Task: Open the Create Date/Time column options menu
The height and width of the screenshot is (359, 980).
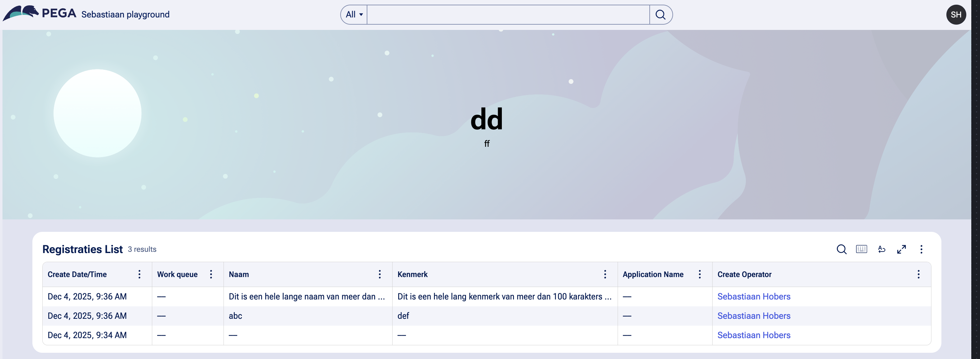Action: coord(139,275)
